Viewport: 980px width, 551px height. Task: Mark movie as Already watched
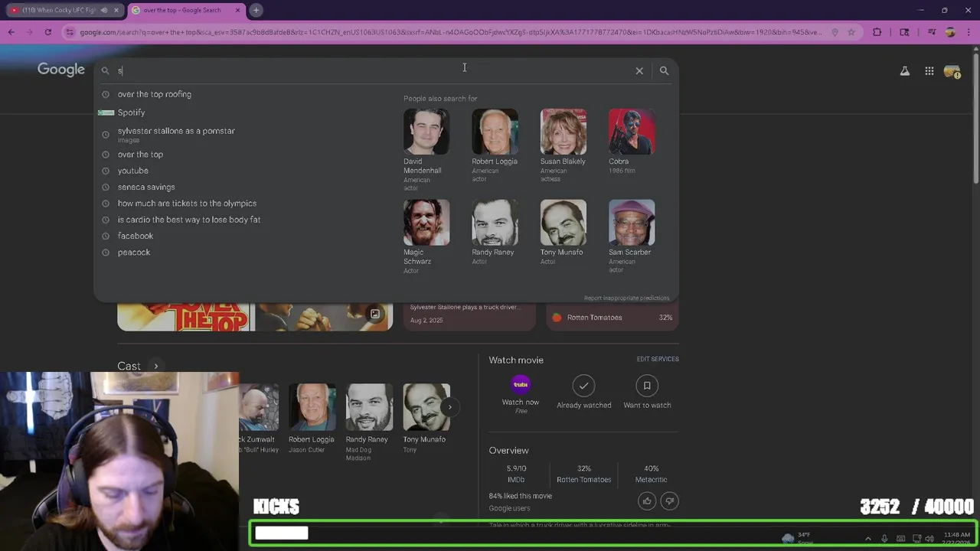click(583, 386)
